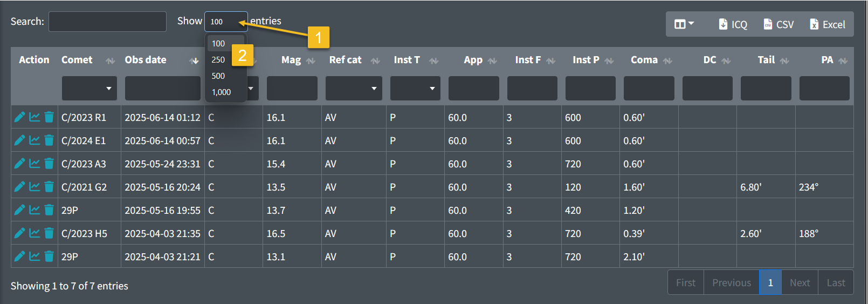Open light curve chart for C/2024 E1
868x304 pixels.
[x=35, y=140]
